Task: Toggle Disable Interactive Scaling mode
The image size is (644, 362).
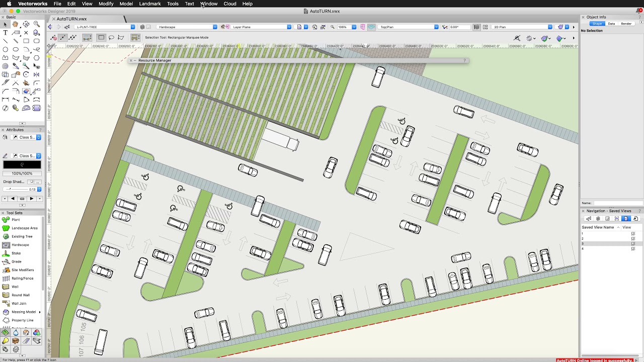Action: pyautogui.click(x=54, y=37)
